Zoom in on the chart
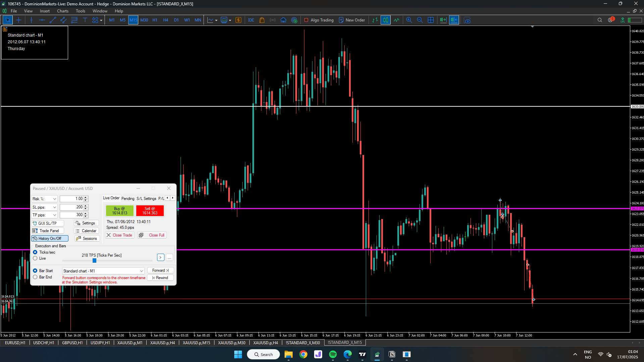The image size is (644, 362). coord(409,20)
